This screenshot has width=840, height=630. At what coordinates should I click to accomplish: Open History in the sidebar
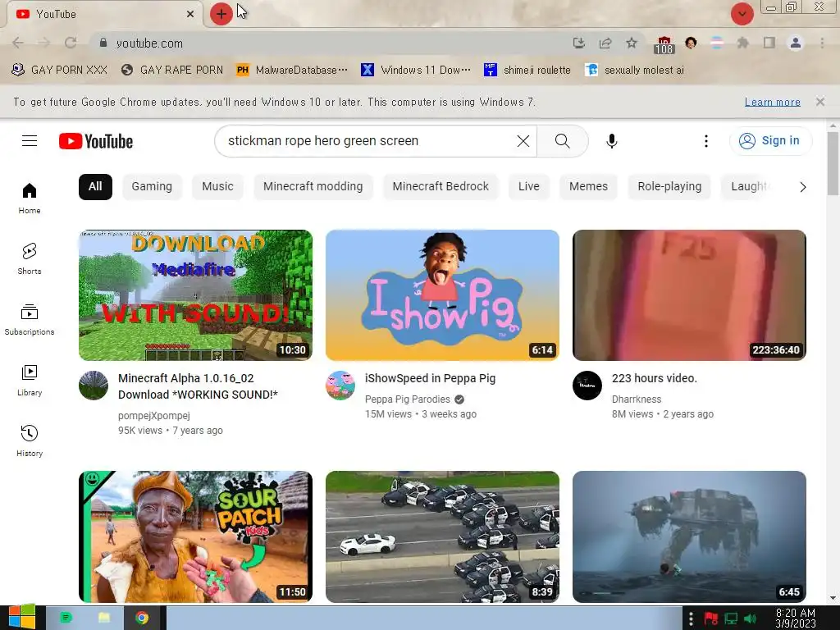coord(30,441)
